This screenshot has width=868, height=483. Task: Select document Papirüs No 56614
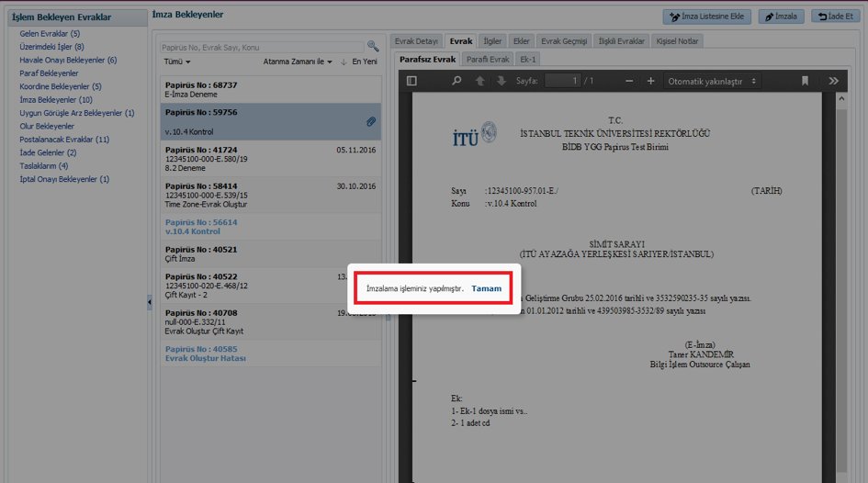[x=271, y=227]
